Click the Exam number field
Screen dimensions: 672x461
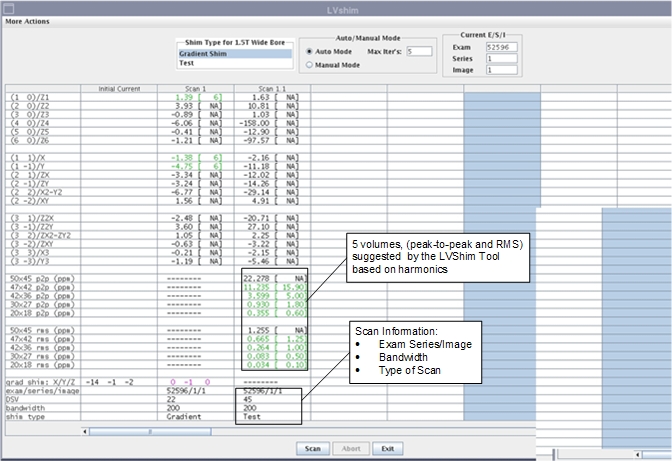[x=500, y=46]
